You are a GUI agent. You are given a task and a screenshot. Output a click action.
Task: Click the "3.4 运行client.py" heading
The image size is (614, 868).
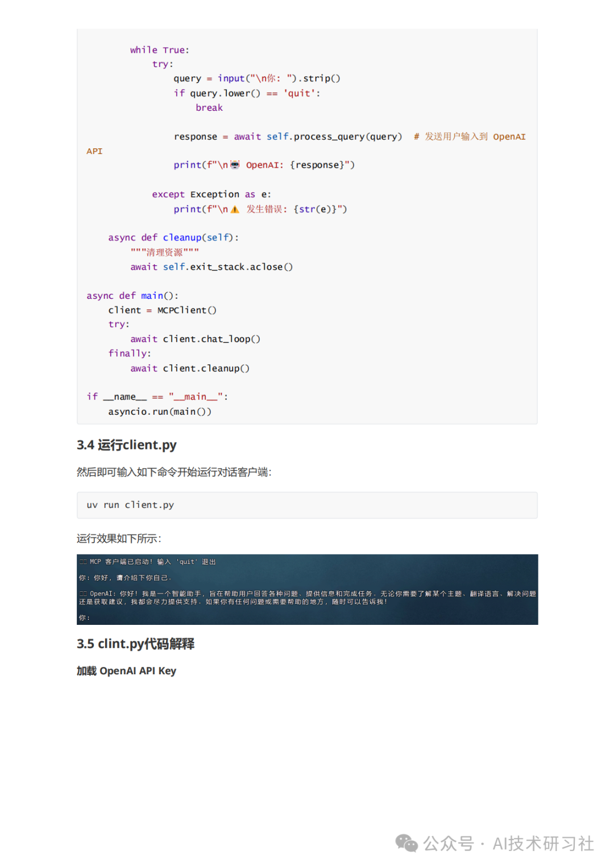[x=127, y=445]
